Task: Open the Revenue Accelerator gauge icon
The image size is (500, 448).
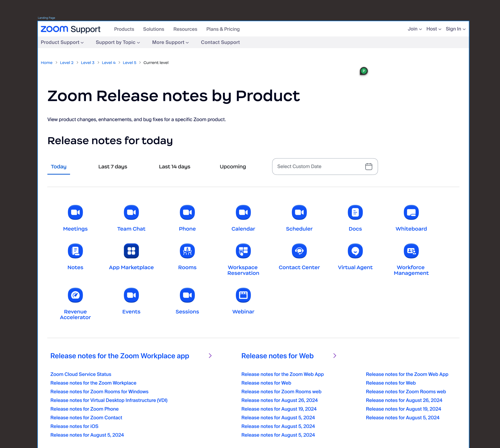Action: click(75, 295)
